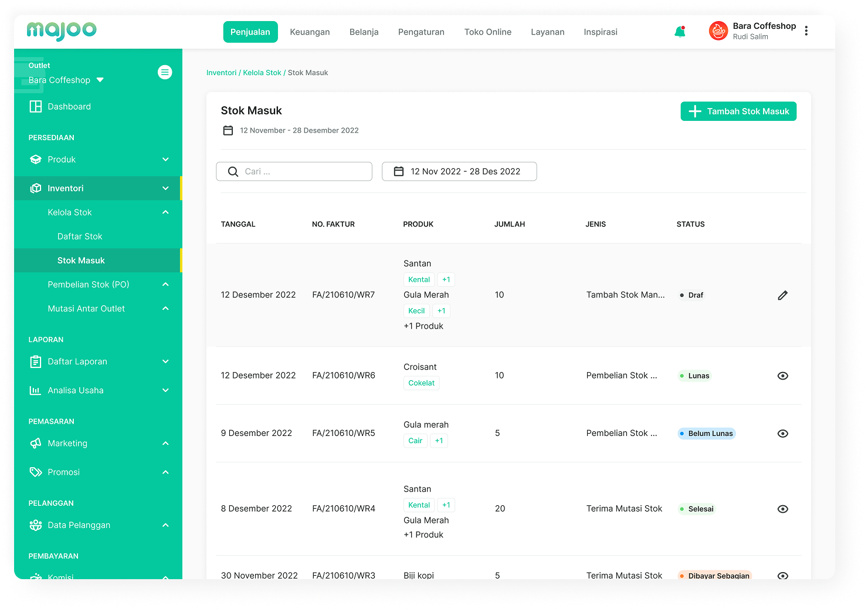Click the Dibayar Sebagian status badge
The width and height of the screenshot is (868, 612).
tap(714, 576)
